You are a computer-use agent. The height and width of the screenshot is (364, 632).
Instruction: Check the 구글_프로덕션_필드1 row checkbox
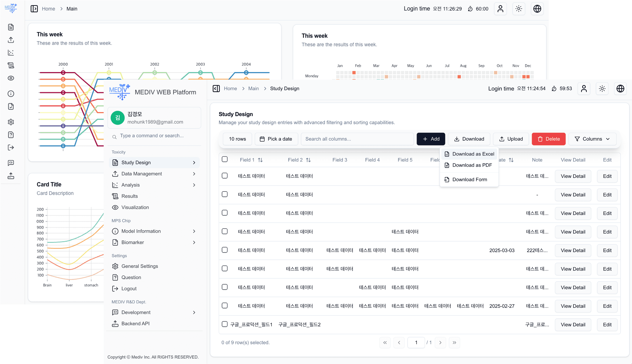point(224,324)
